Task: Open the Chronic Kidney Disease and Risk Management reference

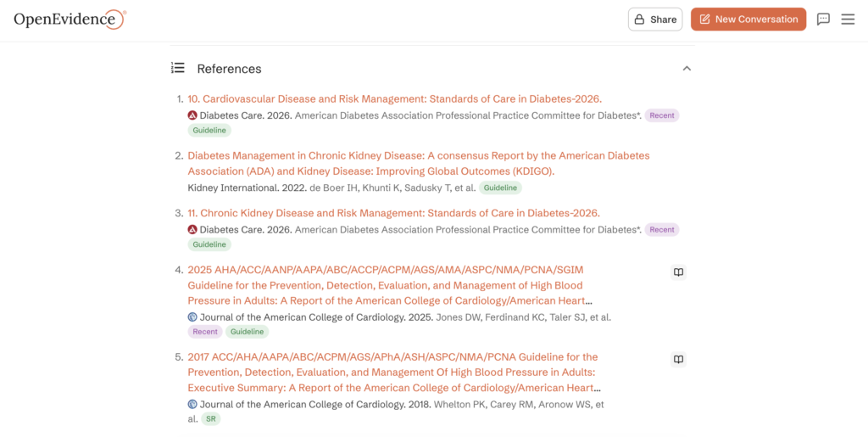Action: (393, 213)
